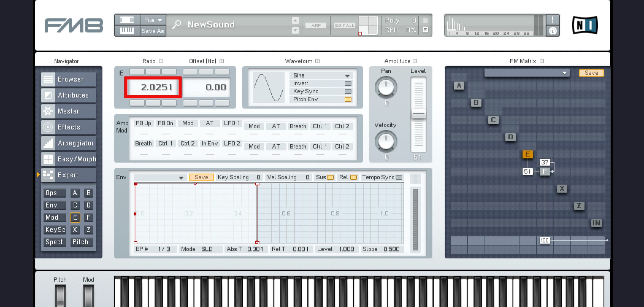Viewport: 644px width, 307px height.
Task: Expand the Amplitude section options
Action: (415, 61)
